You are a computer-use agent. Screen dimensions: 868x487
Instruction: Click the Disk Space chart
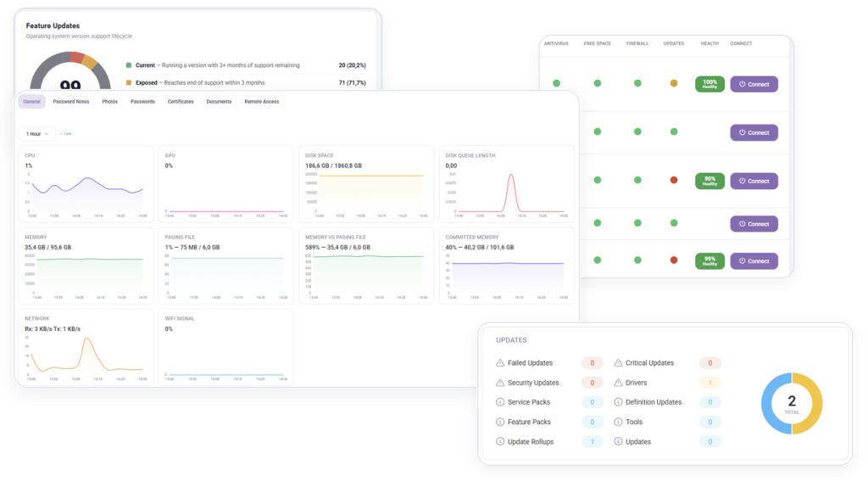[x=366, y=194]
